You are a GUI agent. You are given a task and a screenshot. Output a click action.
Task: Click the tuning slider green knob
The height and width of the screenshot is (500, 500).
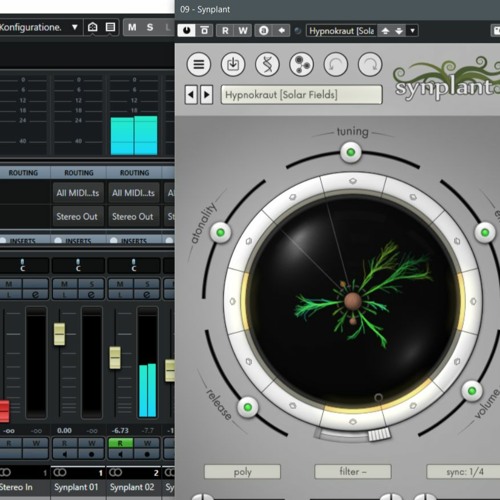click(x=351, y=152)
